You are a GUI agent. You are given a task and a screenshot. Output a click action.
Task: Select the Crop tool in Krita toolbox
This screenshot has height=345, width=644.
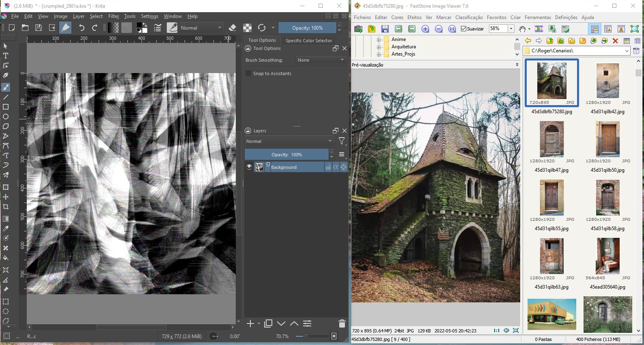pyautogui.click(x=6, y=207)
